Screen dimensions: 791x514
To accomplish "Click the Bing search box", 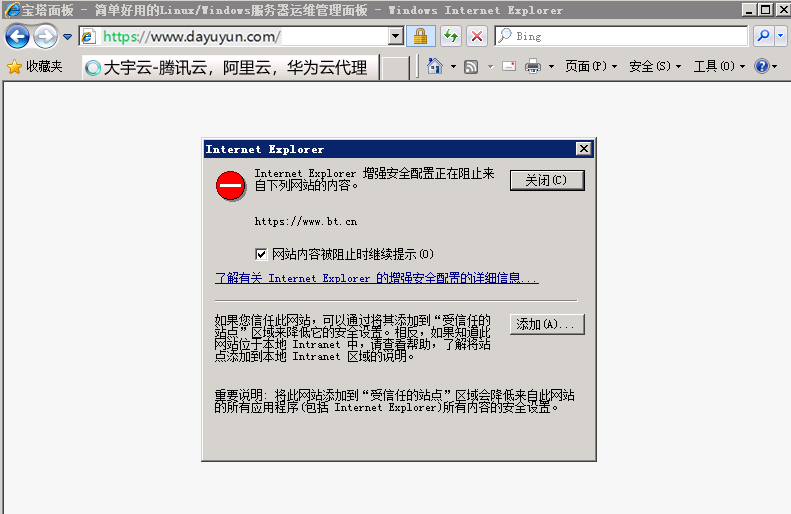I will pyautogui.click(x=621, y=36).
